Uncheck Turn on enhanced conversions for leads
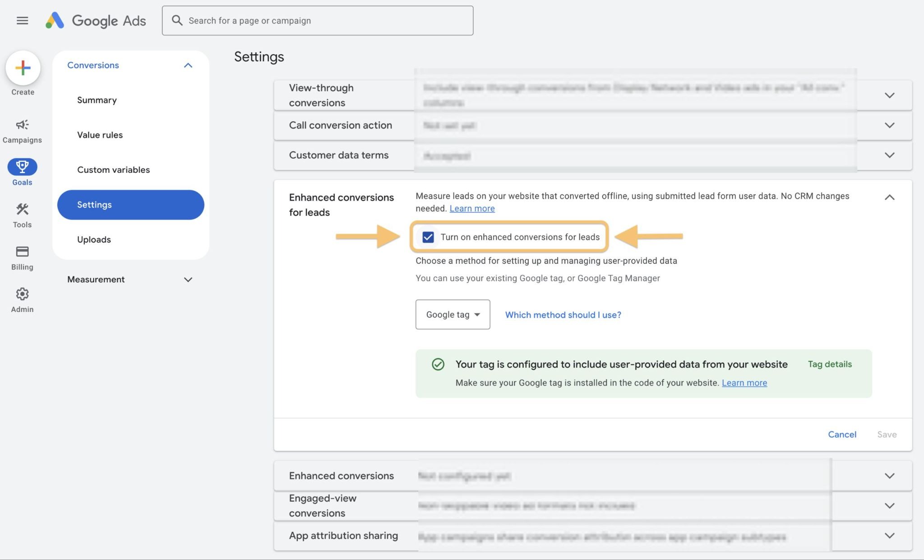This screenshot has width=924, height=560. (428, 237)
